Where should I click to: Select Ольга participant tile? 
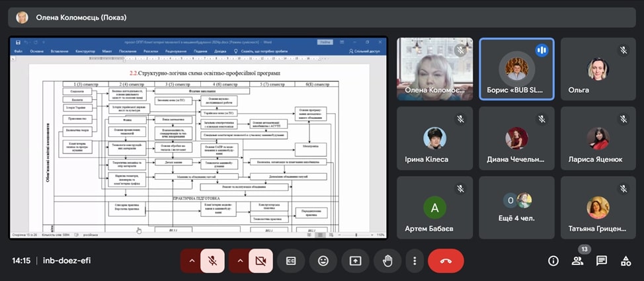[598, 69]
